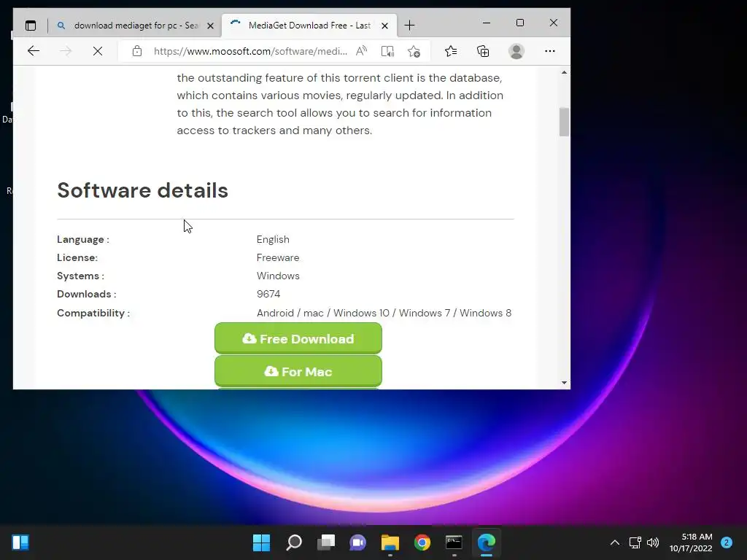
Task: Open the clock and date flyout
Action: (x=691, y=542)
